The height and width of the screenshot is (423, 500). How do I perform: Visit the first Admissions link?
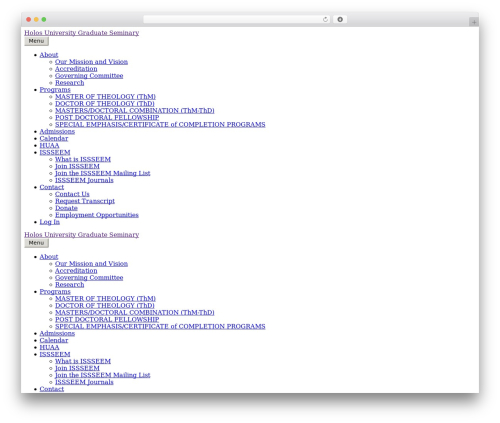click(57, 132)
